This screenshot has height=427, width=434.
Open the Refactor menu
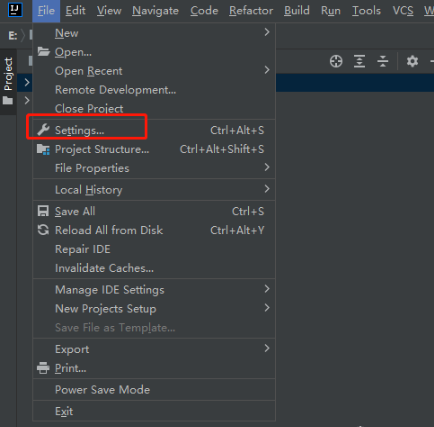(251, 11)
